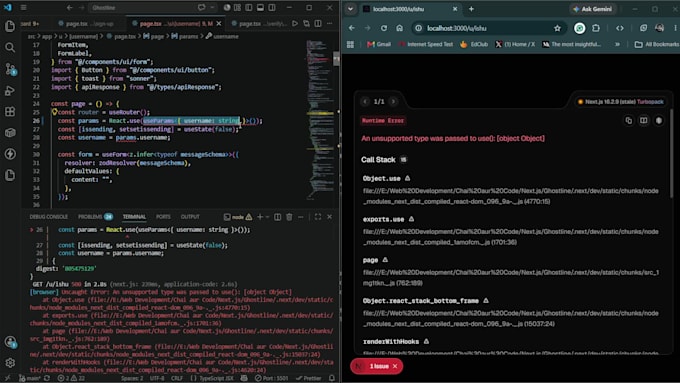Create a new terminal with plus icon
680x383 pixels.
coord(260,216)
